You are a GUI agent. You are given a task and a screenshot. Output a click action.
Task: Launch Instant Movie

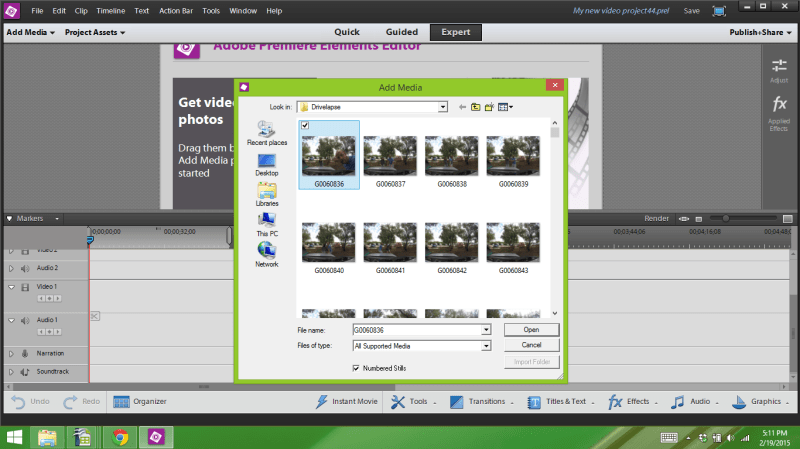347,402
